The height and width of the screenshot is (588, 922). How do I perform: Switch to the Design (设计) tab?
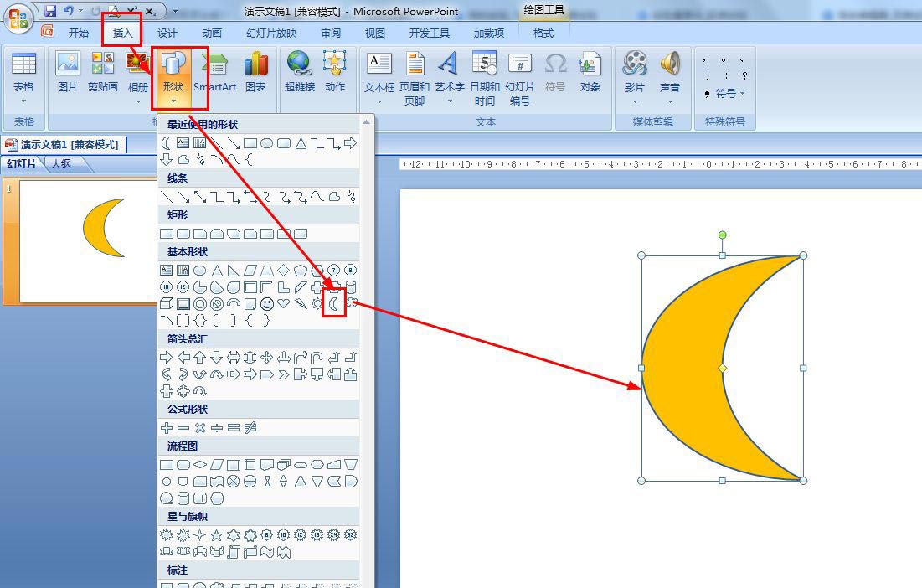(167, 33)
